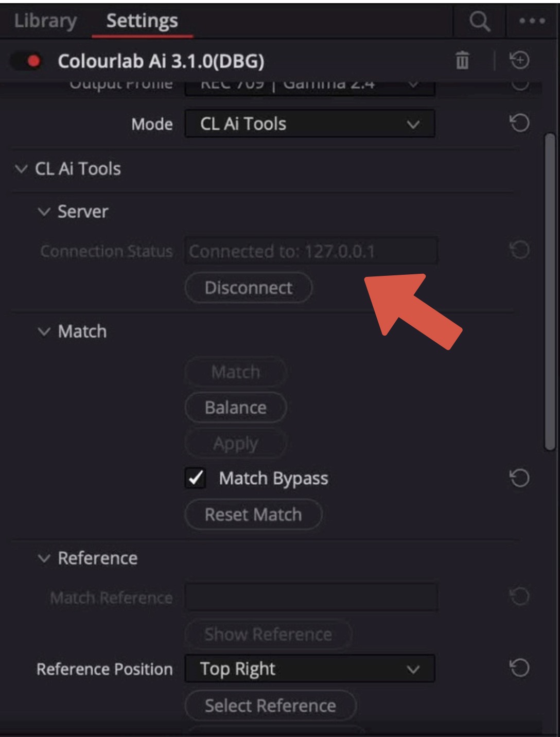The image size is (560, 737).
Task: Open the three-dots options menu
Action: (532, 22)
